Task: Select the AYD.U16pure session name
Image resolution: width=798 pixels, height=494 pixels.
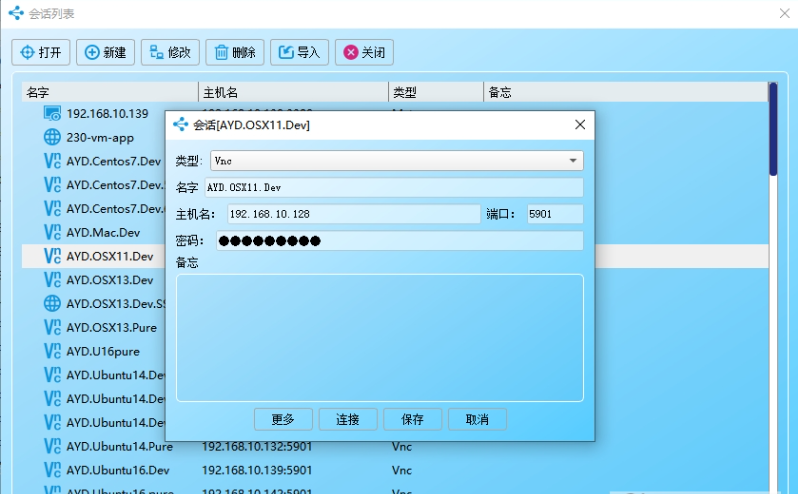Action: click(103, 352)
